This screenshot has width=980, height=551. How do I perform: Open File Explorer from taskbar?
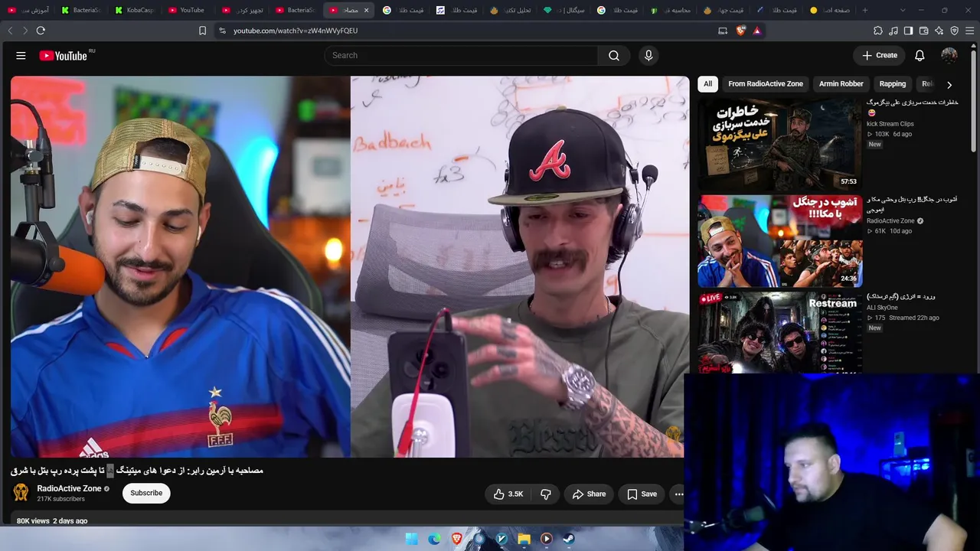point(524,539)
